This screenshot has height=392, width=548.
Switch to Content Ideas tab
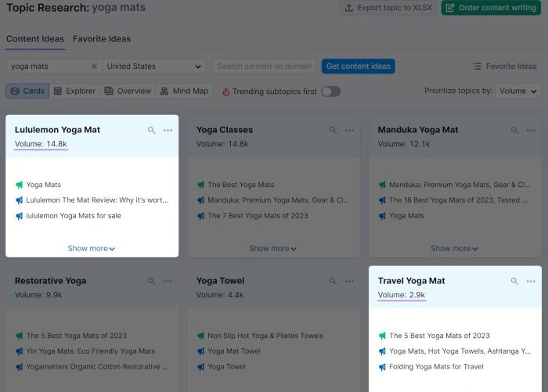pyautogui.click(x=35, y=39)
